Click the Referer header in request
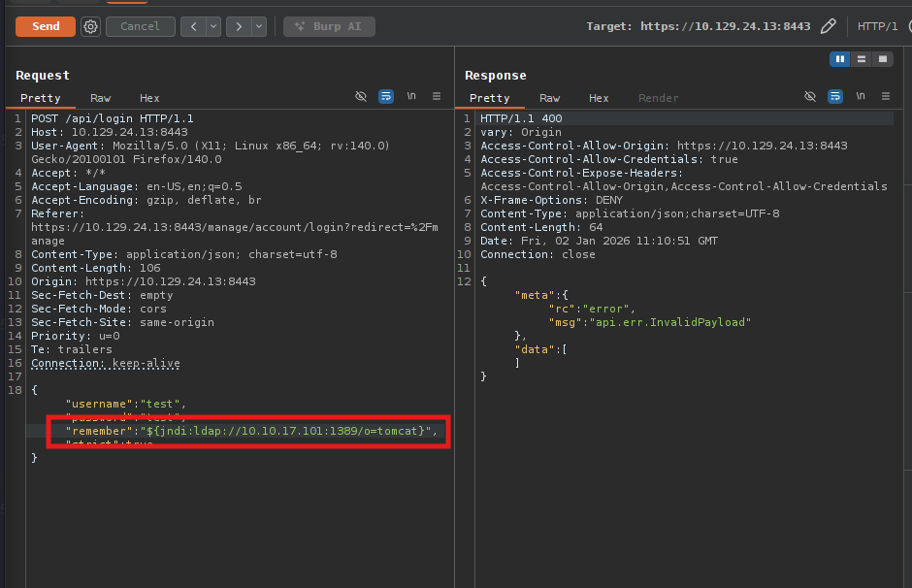Viewport: 912px width, 588px height. pyautogui.click(x=235, y=227)
